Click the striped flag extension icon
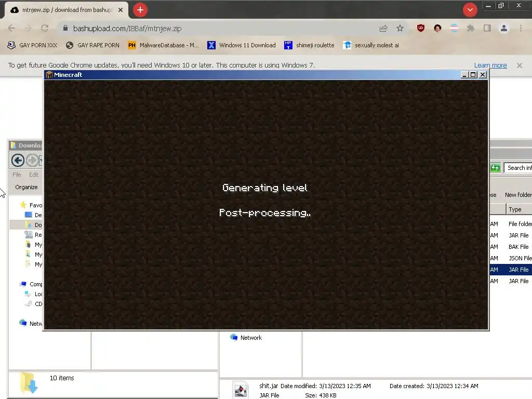The width and height of the screenshot is (532, 399). [454, 29]
